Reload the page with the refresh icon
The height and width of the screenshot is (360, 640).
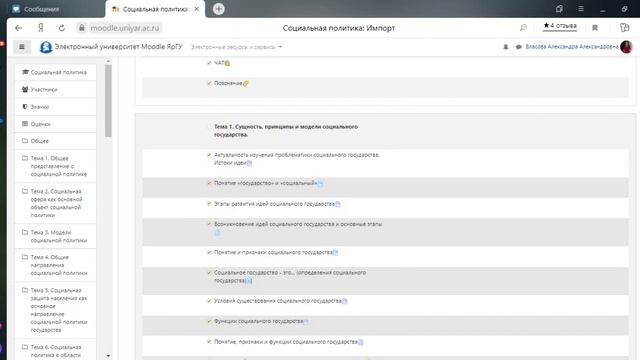point(62,28)
